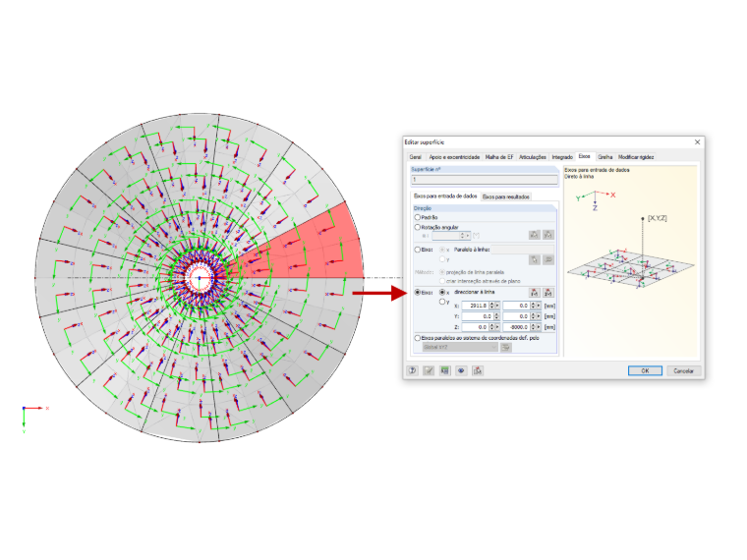Image resolution: width=747 pixels, height=560 pixels.
Task: Click the Cancelar button
Action: tap(683, 370)
